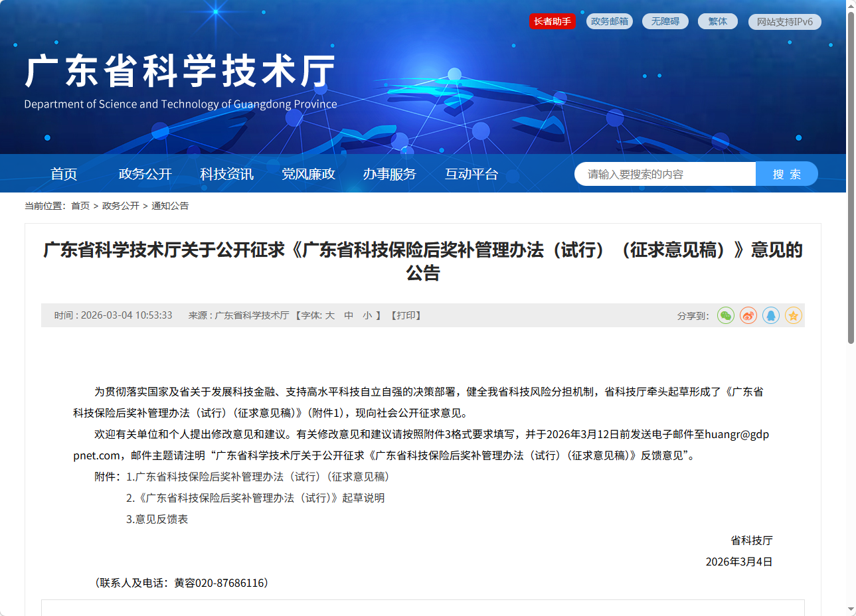Screen dimensions: 856x616
Task: Set font size to medium (中)
Action: pyautogui.click(x=349, y=316)
